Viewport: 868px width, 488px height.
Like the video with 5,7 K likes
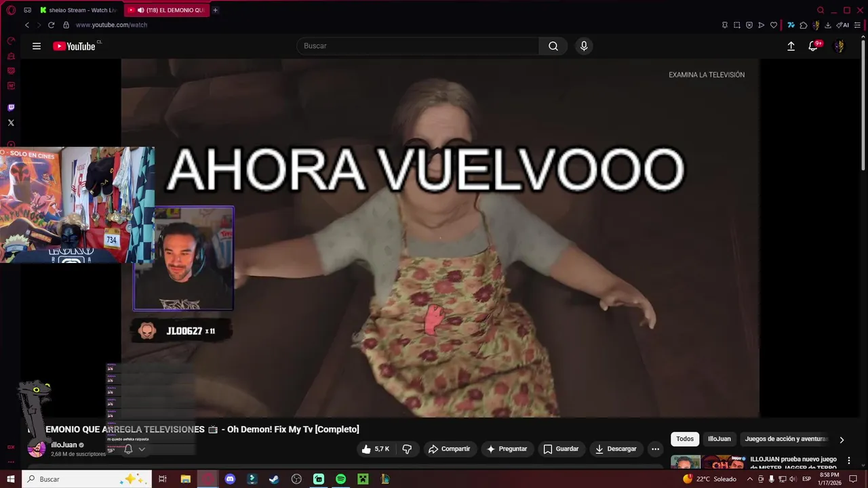376,449
